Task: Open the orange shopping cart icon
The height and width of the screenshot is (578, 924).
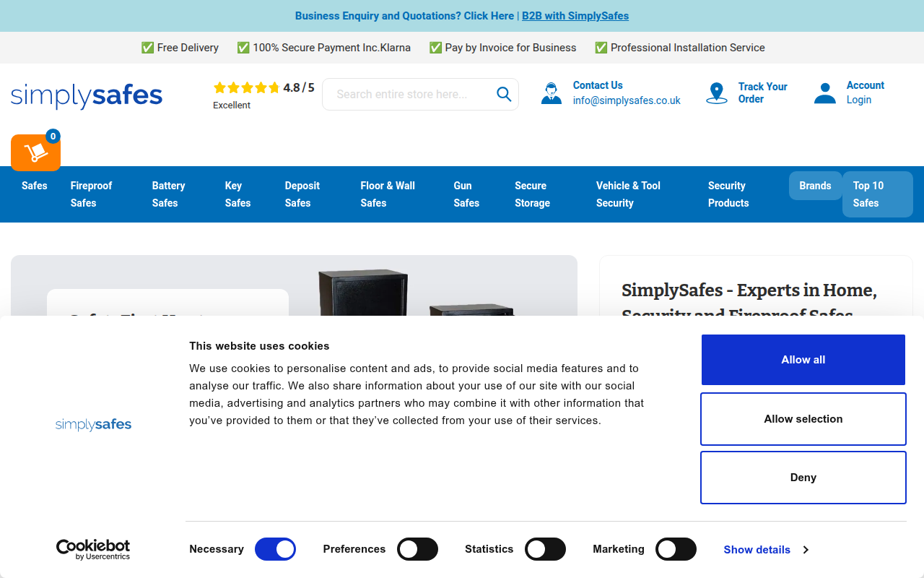Action: click(35, 152)
